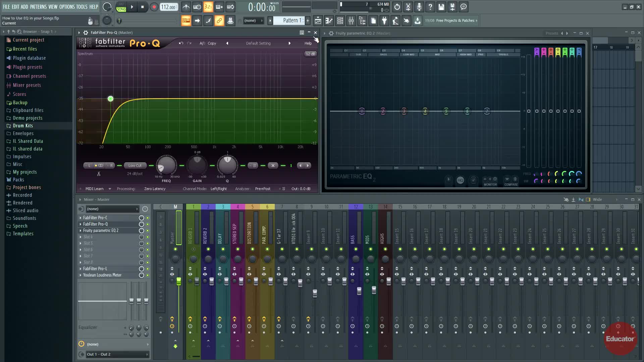Click the Low Cut filter shape button
The height and width of the screenshot is (362, 644).
pyautogui.click(x=135, y=166)
